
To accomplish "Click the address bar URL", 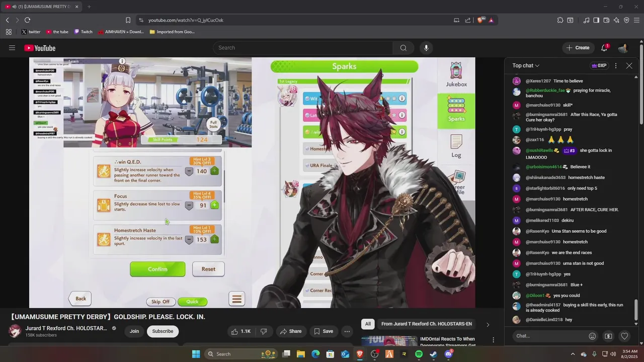I will click(186, 20).
